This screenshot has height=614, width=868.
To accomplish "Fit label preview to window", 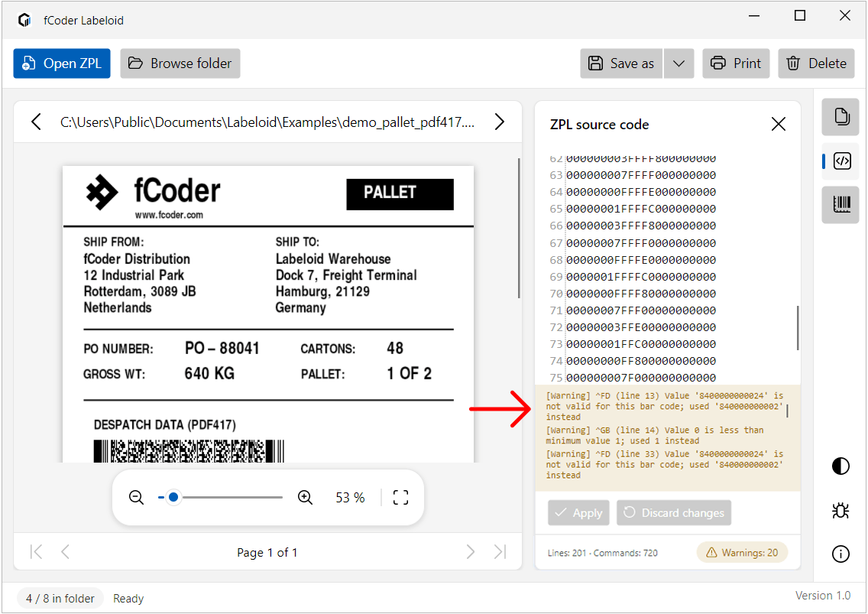I will click(x=401, y=497).
